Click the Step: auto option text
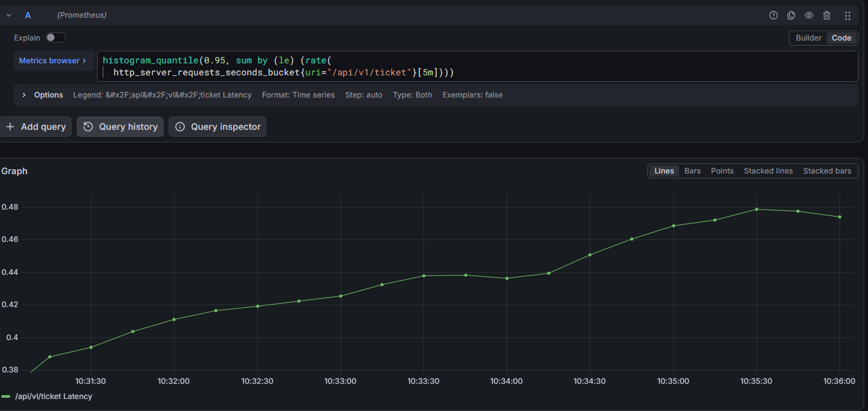Viewport: 868px width, 411px height. pyautogui.click(x=364, y=95)
